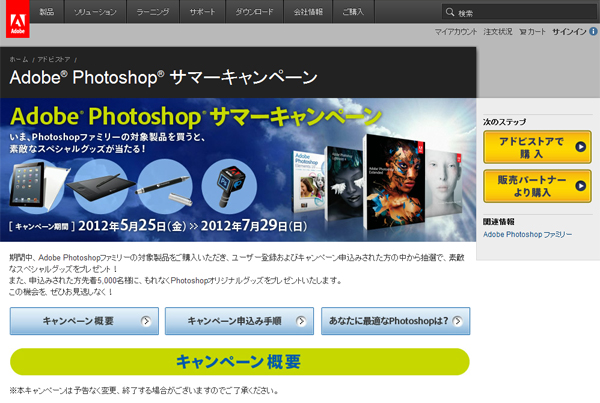This screenshot has width=600, height=403.
Task: Click the arrow icon on 販売パートナーより購入 button
Action: tap(580, 186)
